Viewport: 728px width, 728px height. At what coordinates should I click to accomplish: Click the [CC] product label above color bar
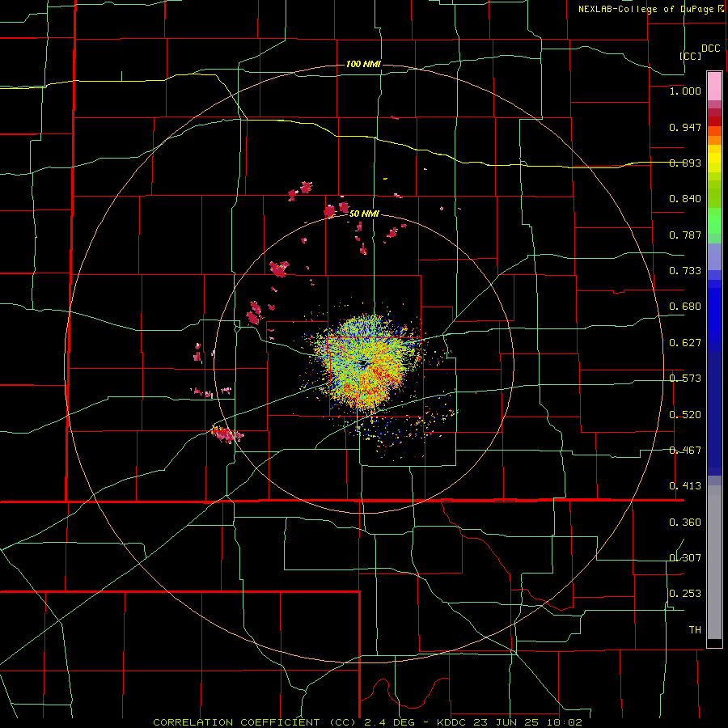tap(690, 56)
